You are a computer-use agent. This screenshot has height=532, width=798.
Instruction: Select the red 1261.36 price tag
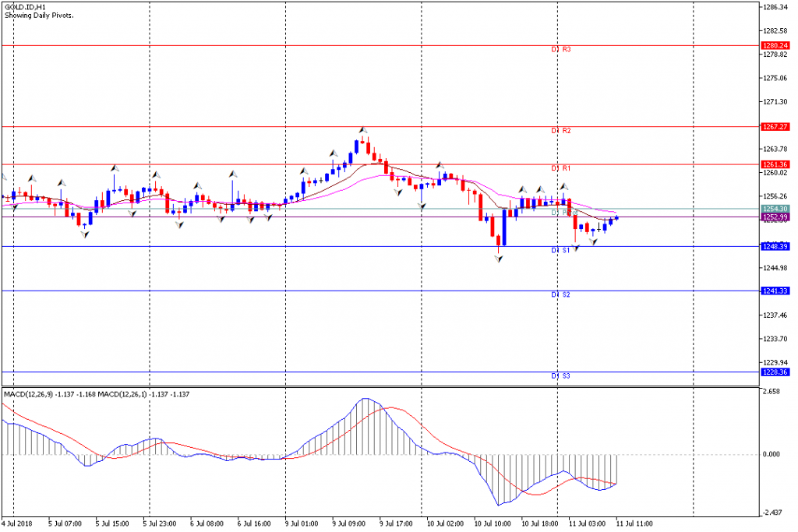(775, 164)
